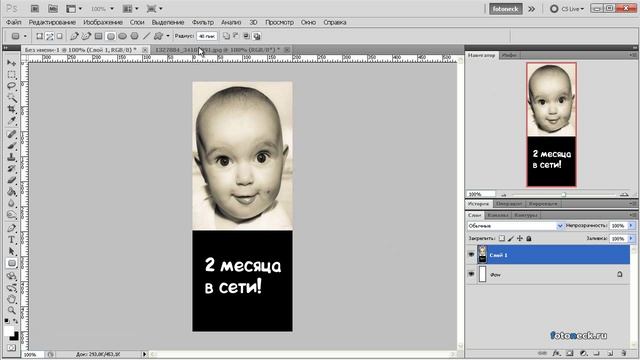Open the layer fill slider arrow
The width and height of the screenshot is (640, 360).
631,238
